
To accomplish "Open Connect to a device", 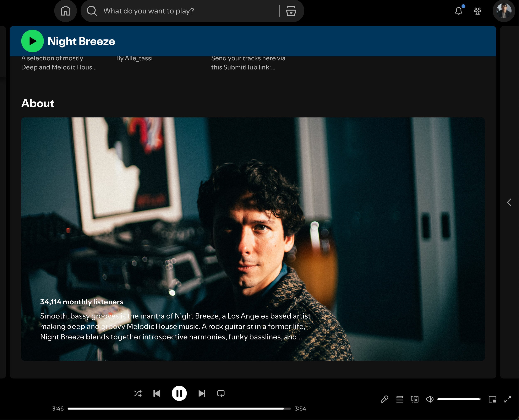I will click(415, 399).
